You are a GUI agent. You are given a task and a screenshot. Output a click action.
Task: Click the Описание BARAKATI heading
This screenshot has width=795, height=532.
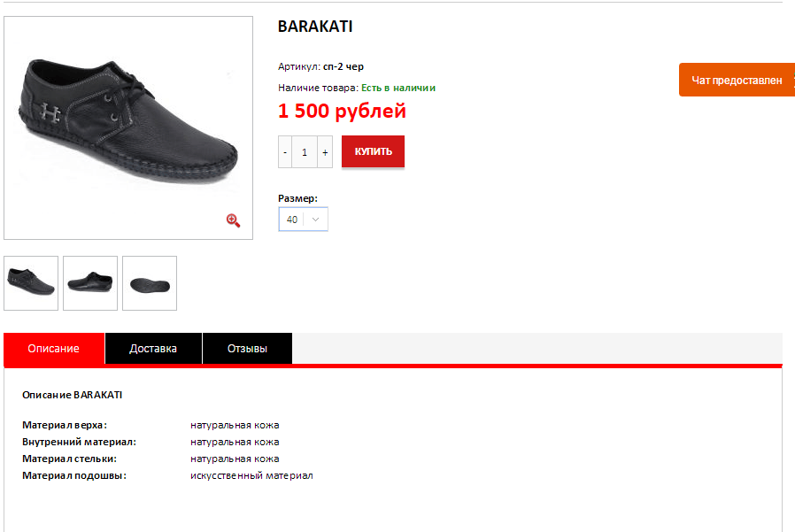[72, 395]
